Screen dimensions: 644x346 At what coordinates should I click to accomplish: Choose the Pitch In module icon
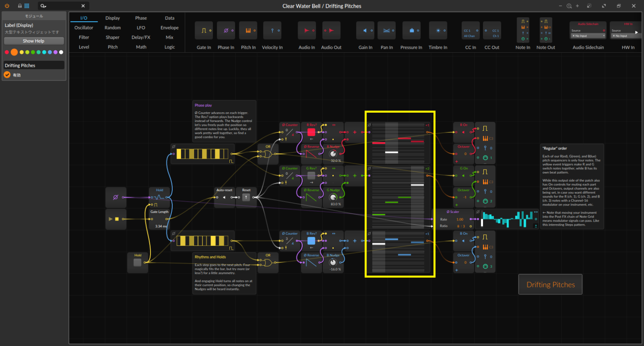click(x=248, y=31)
